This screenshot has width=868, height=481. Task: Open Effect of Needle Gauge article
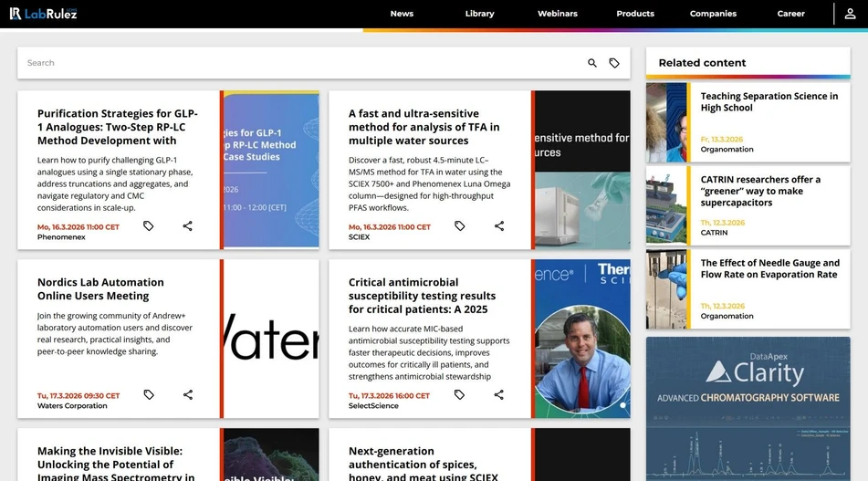pos(769,268)
